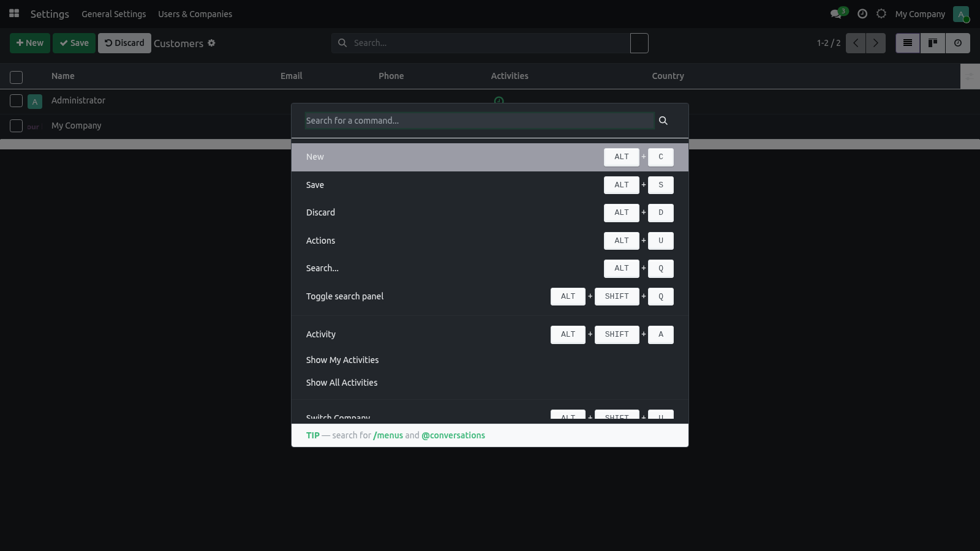Click the Administrator avatar thumbnail

click(x=35, y=102)
